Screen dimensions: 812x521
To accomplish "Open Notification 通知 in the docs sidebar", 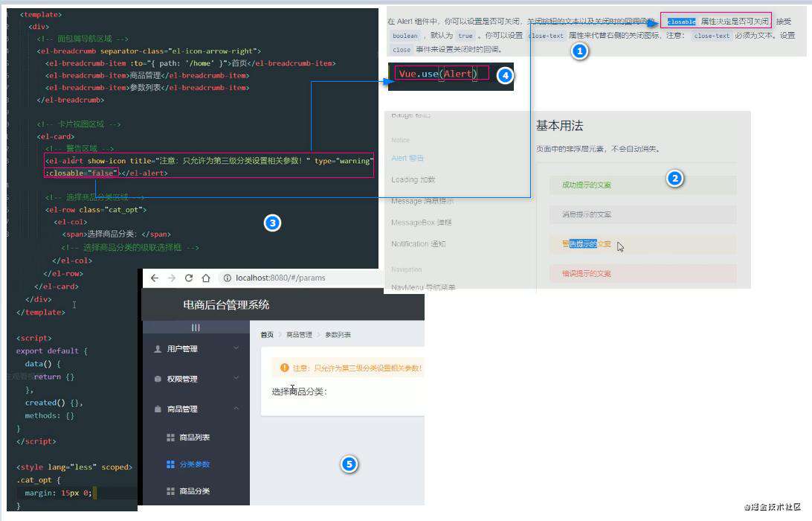I will click(419, 243).
